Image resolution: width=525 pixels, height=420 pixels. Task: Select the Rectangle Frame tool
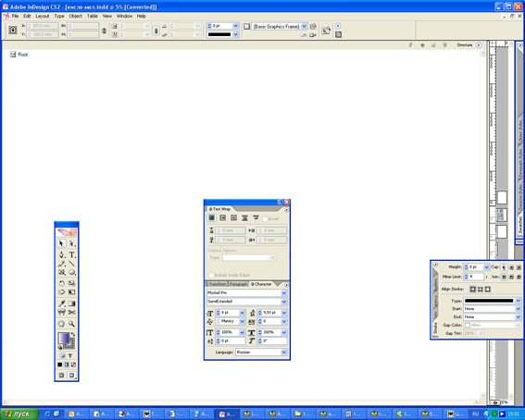tap(61, 272)
